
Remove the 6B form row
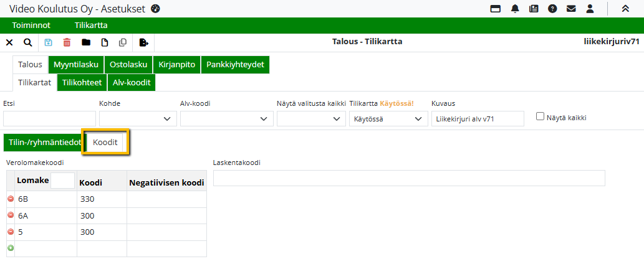point(10,199)
